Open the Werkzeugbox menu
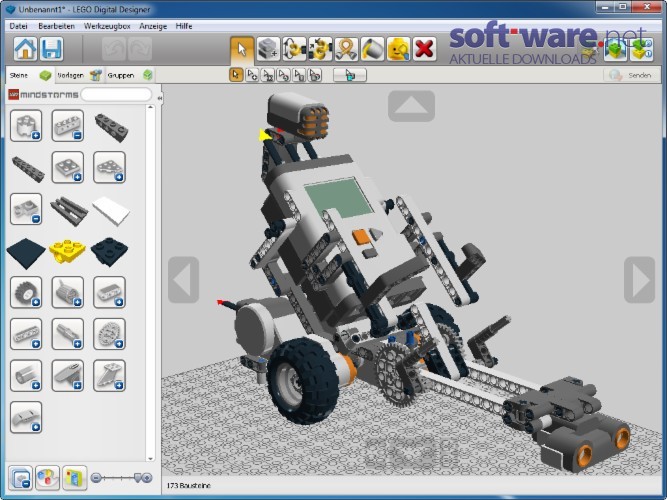Image resolution: width=667 pixels, height=500 pixels. tap(107, 26)
